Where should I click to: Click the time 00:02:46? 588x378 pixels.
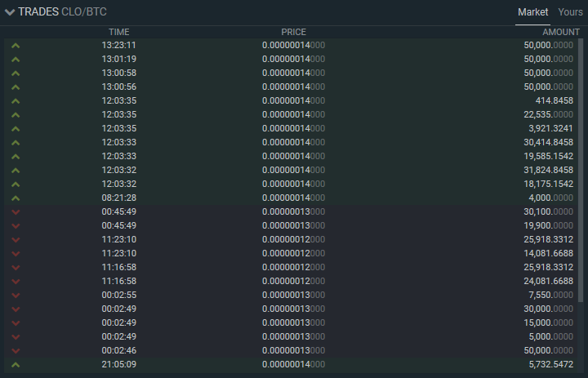pos(119,350)
